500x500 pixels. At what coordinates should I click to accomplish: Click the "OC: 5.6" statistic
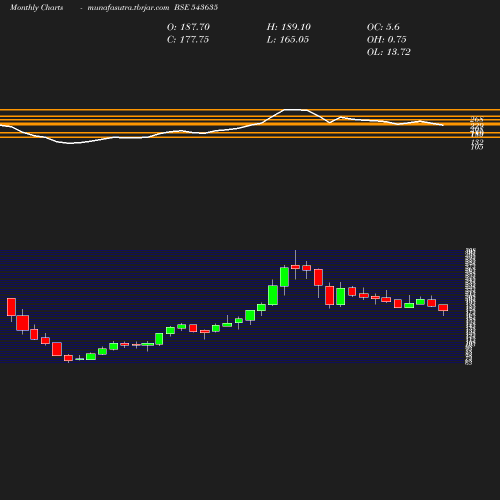click(x=383, y=27)
